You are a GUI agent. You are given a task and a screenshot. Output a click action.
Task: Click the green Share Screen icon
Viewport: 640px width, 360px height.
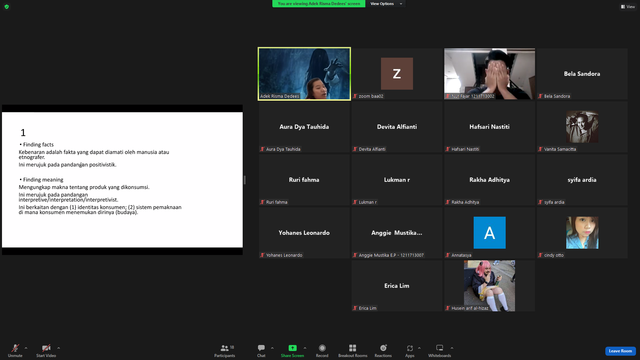[x=292, y=348]
